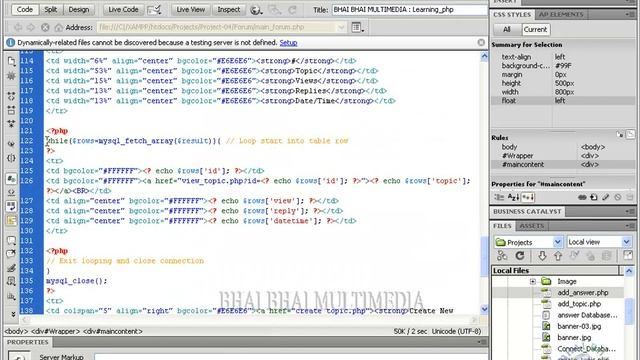Open the Projects site dropdown

[x=558, y=242]
